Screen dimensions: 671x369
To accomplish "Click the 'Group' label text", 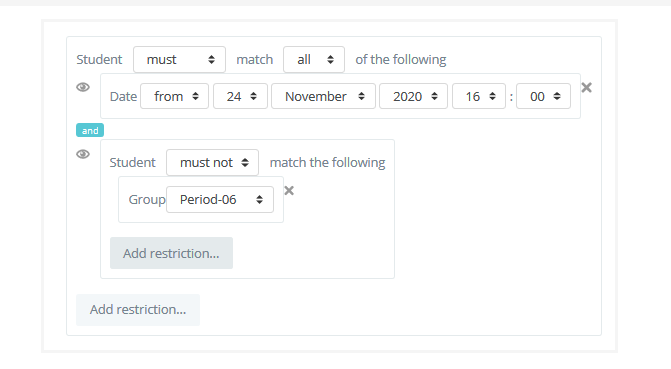I will (x=147, y=199).
